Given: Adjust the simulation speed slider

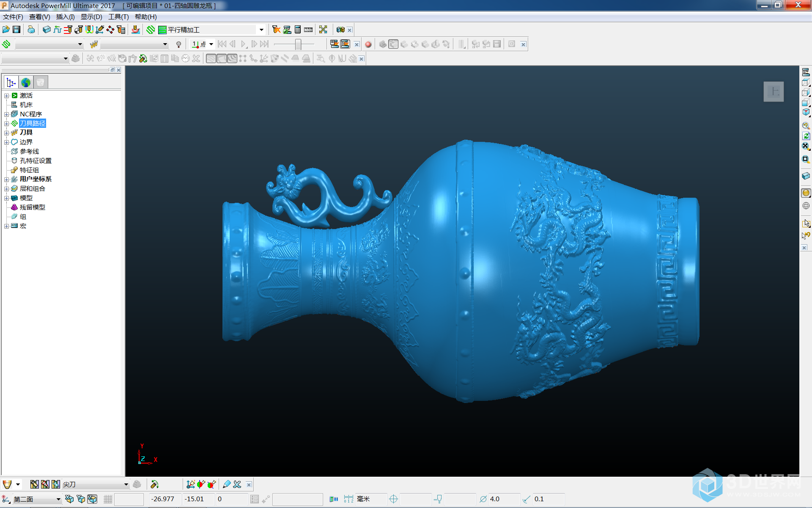Looking at the screenshot, I should (298, 44).
